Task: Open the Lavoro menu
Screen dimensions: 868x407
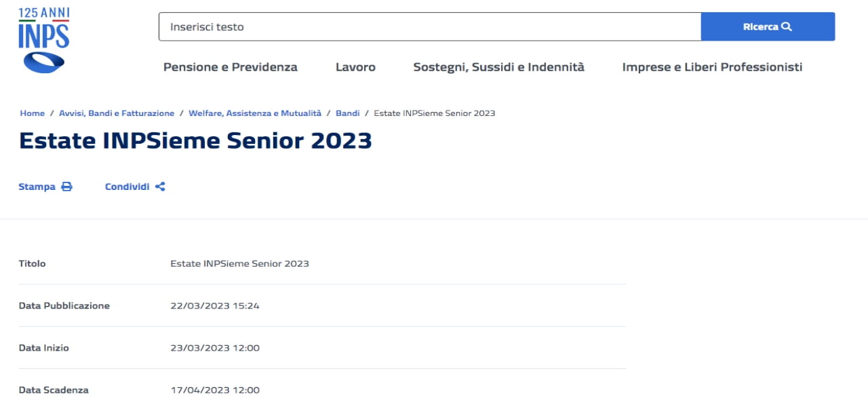Action: click(355, 67)
